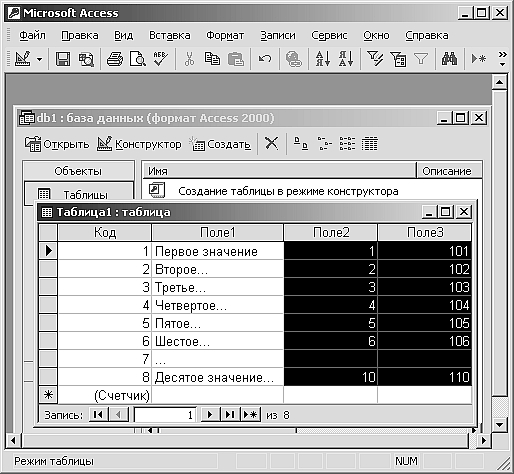
Task: Click the Print toolbar icon
Action: click(x=115, y=59)
